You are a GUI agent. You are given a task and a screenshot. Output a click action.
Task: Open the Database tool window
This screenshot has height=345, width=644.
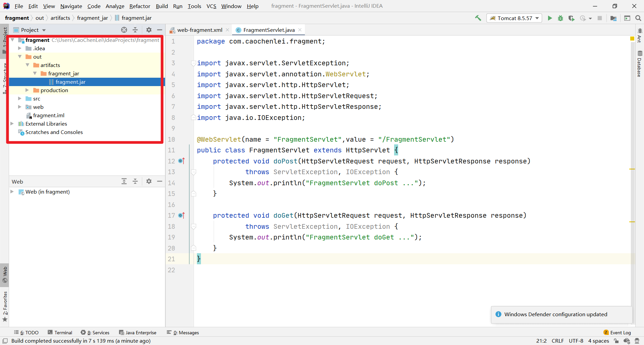pos(640,64)
